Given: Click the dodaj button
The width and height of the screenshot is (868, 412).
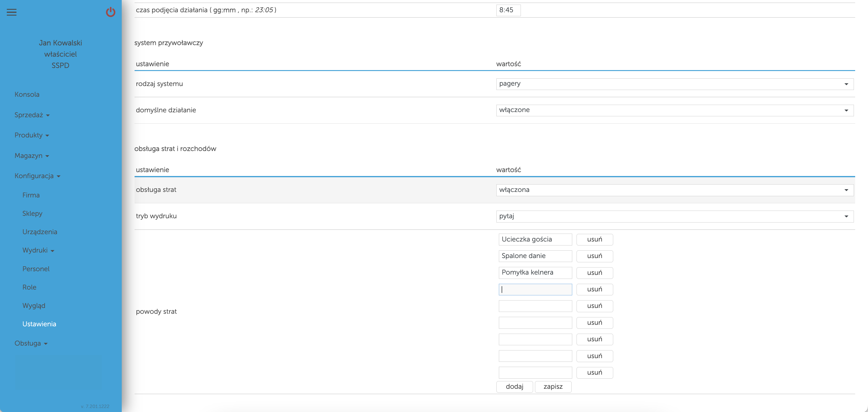Looking at the screenshot, I should 514,387.
